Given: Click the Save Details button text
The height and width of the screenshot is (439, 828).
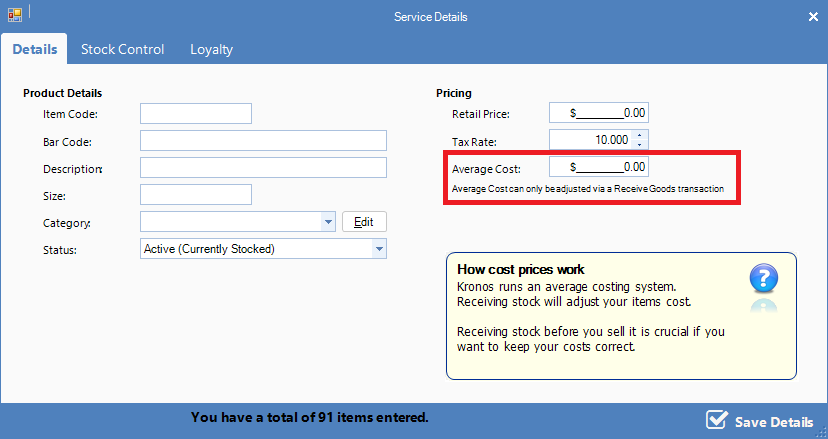Looking at the screenshot, I should 773,421.
